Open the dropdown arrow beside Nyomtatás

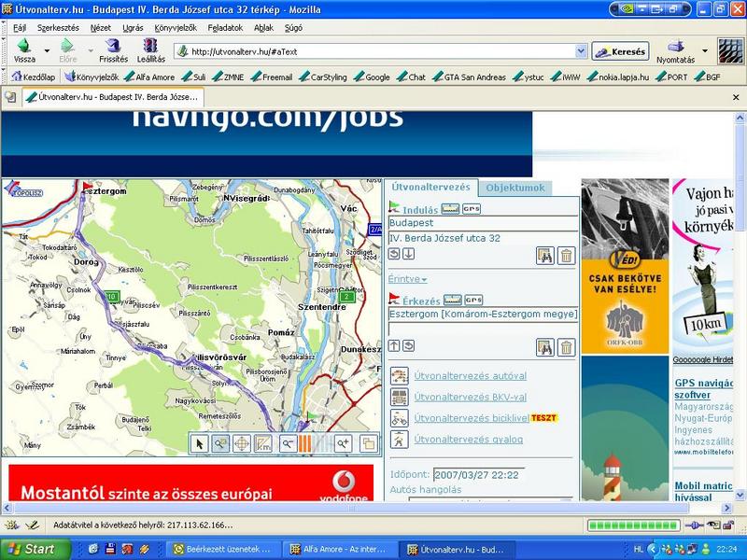click(705, 50)
